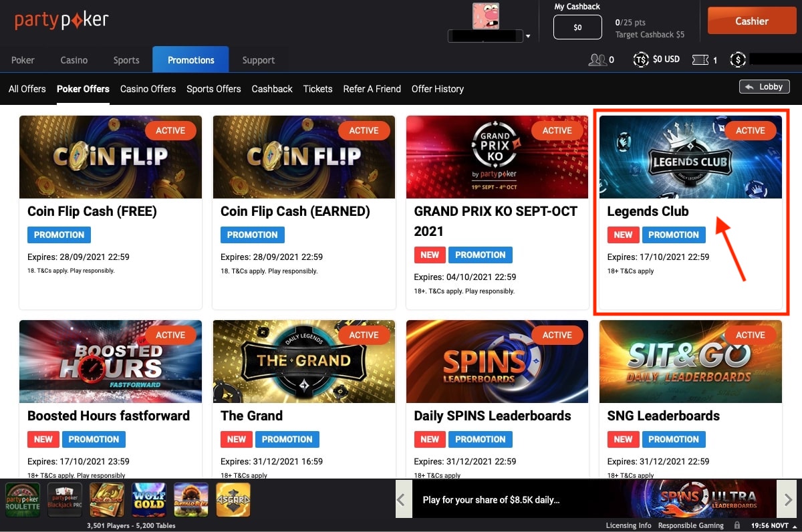Open the Boosted Hours fastforward banner
The image size is (802, 532).
pos(110,362)
